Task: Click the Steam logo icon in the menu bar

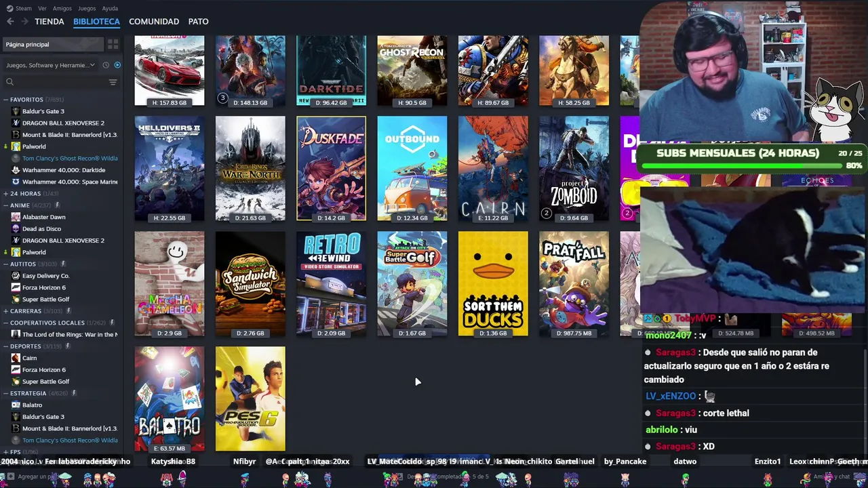Action: click(10, 8)
